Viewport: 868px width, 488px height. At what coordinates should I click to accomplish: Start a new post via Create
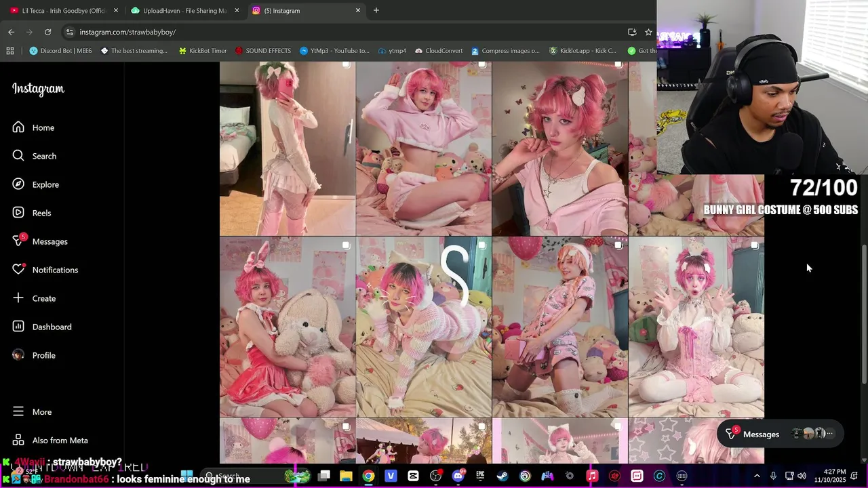pos(34,298)
